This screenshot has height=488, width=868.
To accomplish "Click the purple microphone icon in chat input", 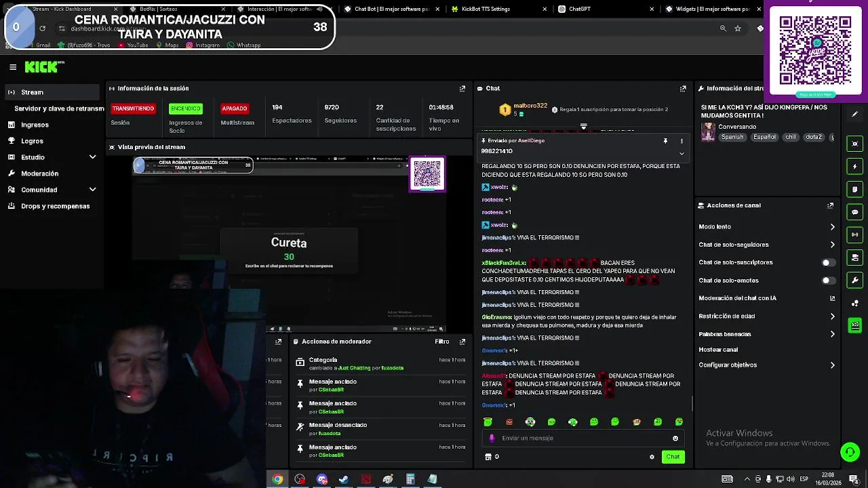I will click(492, 439).
